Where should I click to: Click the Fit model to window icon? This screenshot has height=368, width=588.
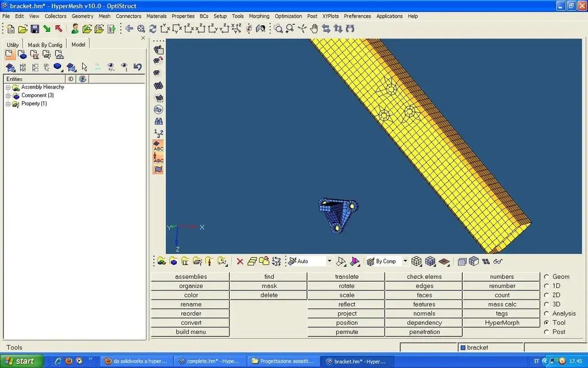141,29
